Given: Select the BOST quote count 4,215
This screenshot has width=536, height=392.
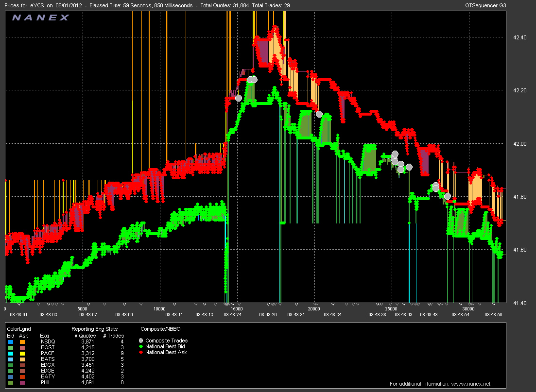Looking at the screenshot, I should click(x=87, y=348).
